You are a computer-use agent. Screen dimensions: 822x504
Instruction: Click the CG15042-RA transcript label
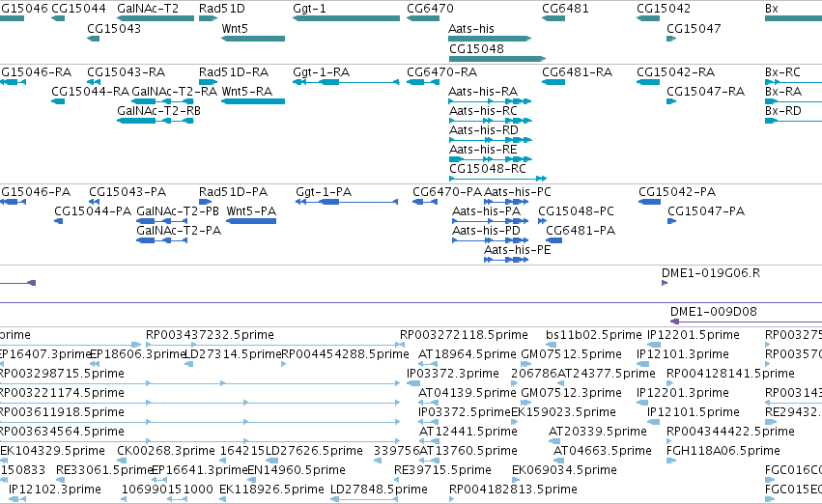tap(675, 71)
